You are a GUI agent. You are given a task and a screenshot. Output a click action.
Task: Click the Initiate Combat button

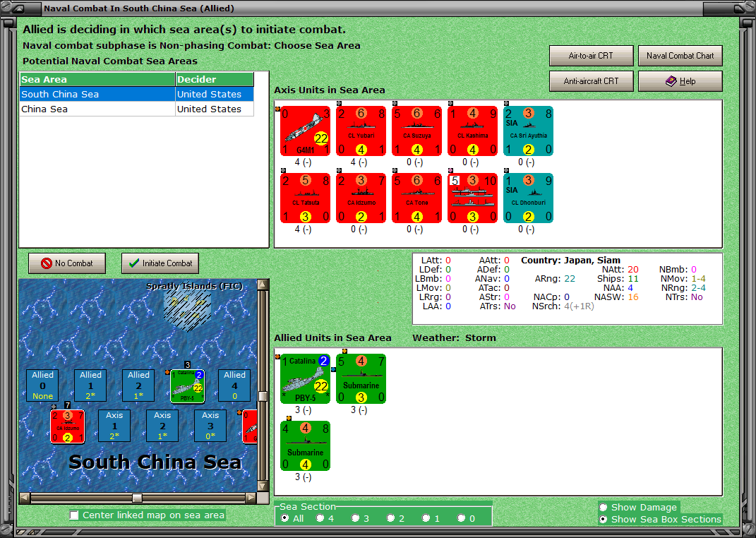(x=160, y=263)
